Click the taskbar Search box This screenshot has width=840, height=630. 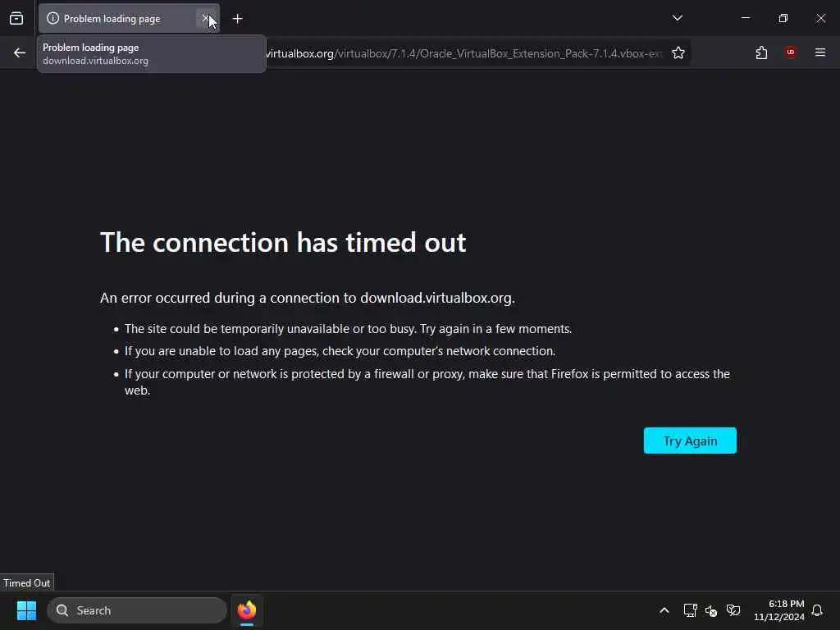click(137, 610)
